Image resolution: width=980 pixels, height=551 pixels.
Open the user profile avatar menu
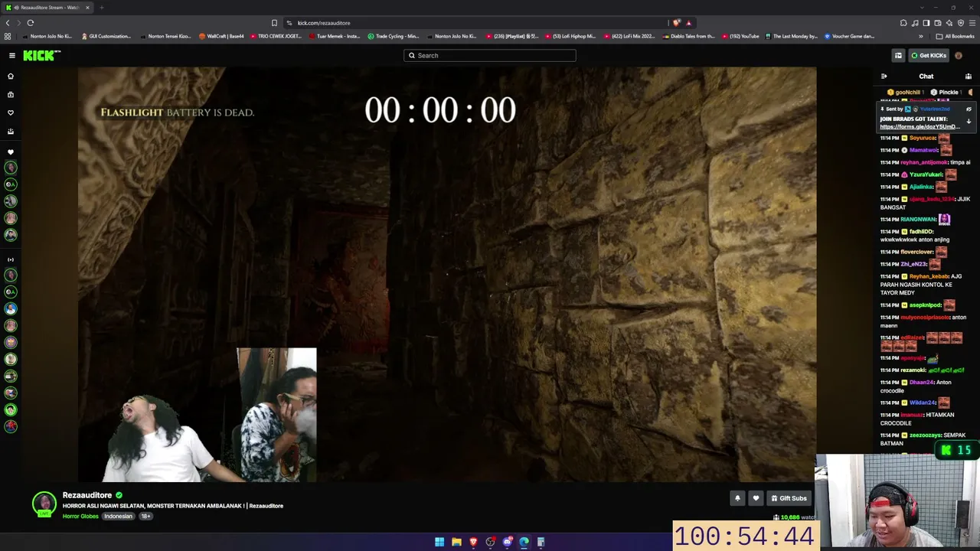click(x=959, y=55)
